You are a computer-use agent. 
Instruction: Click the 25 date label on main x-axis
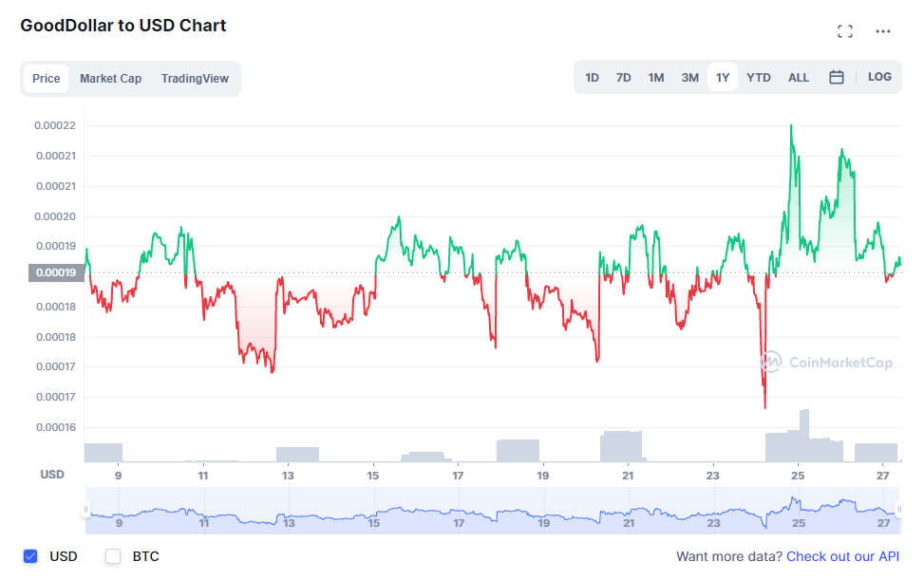click(798, 476)
